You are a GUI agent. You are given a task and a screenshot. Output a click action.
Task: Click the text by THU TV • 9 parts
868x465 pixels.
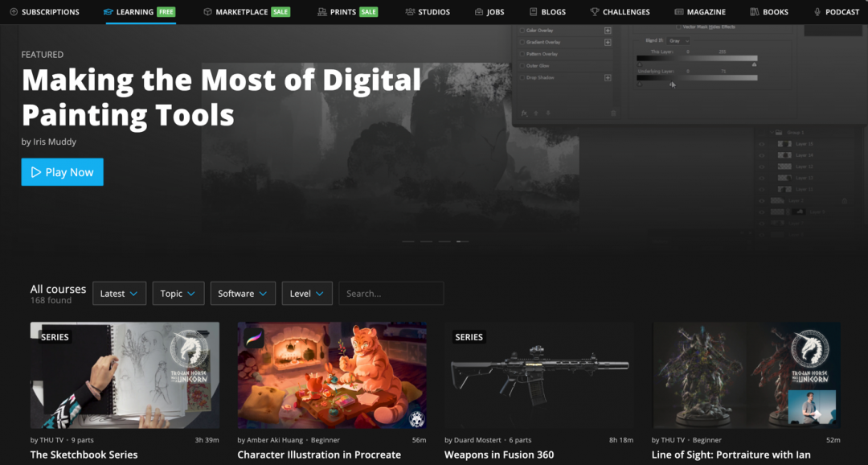tap(62, 440)
